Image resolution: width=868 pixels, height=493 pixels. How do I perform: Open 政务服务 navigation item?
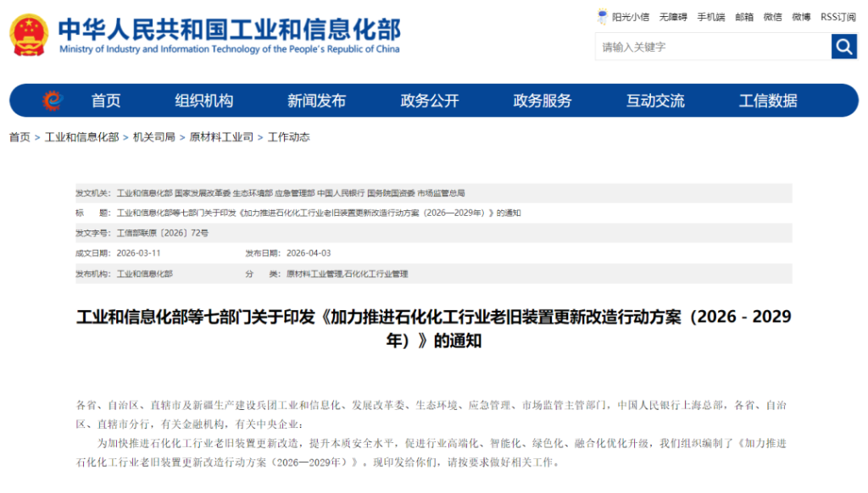(x=542, y=101)
